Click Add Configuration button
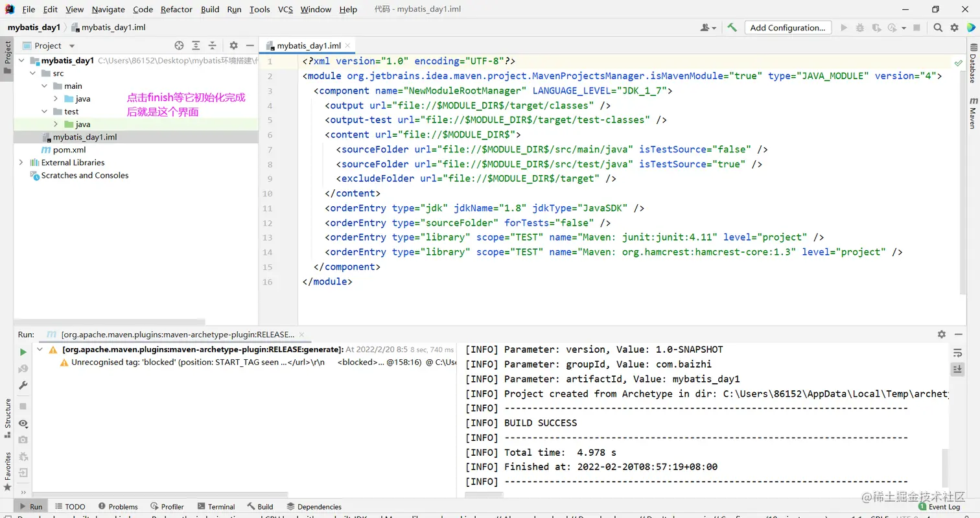The height and width of the screenshot is (518, 980). pyautogui.click(x=787, y=28)
